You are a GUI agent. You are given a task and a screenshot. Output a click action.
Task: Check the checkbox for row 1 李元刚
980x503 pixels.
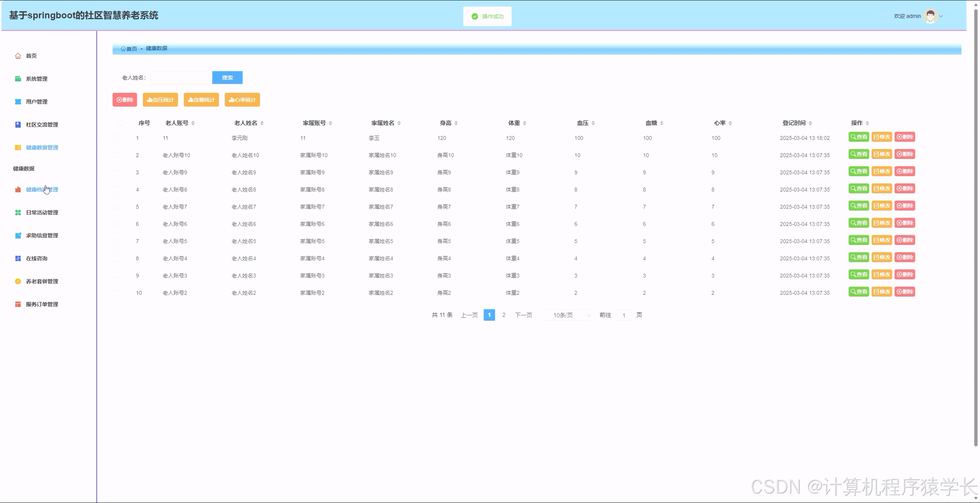[118, 138]
